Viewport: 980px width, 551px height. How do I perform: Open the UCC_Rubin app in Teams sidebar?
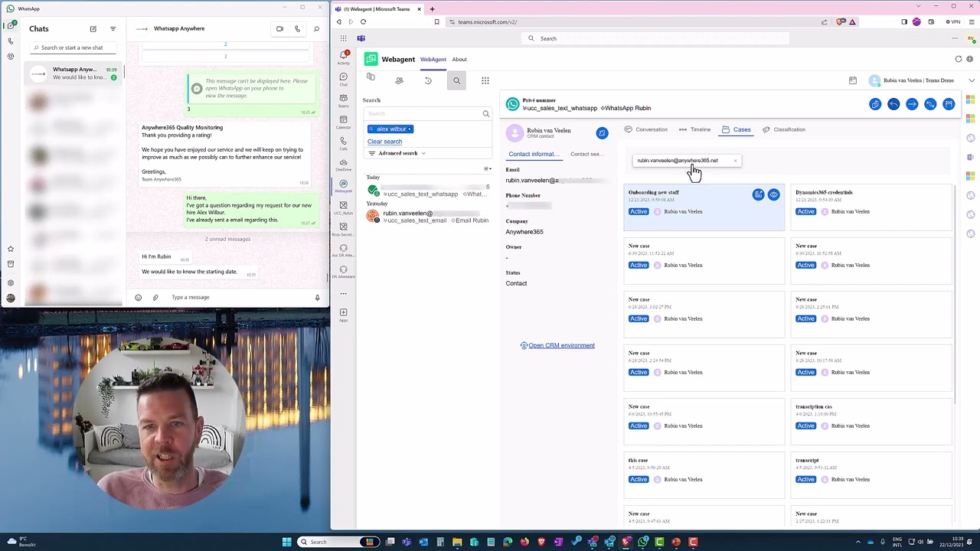(344, 207)
